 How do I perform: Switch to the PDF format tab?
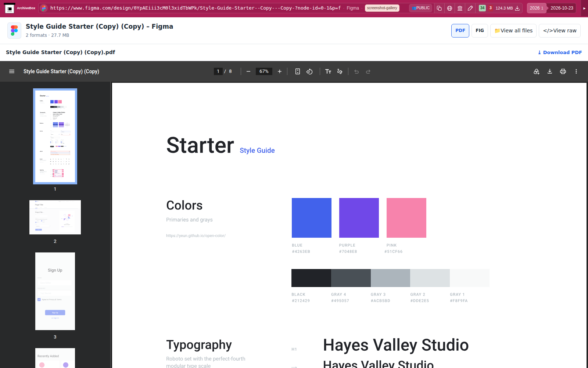click(x=460, y=31)
